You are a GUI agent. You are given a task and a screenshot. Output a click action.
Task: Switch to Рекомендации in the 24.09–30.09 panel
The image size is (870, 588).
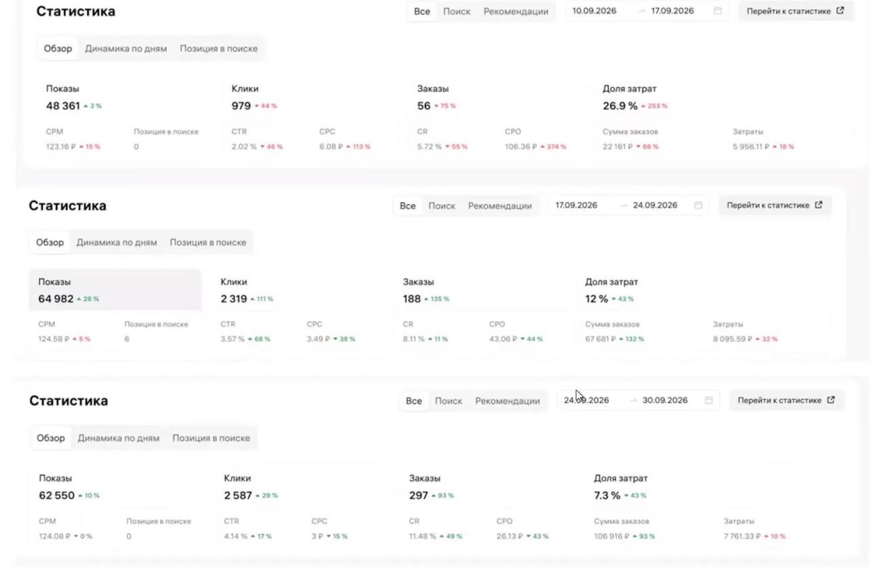point(508,401)
